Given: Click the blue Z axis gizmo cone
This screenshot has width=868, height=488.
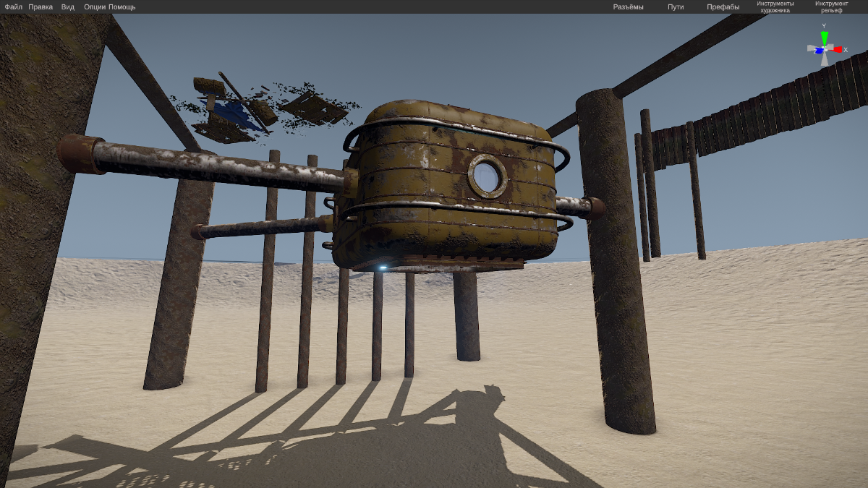Looking at the screenshot, I should (819, 51).
